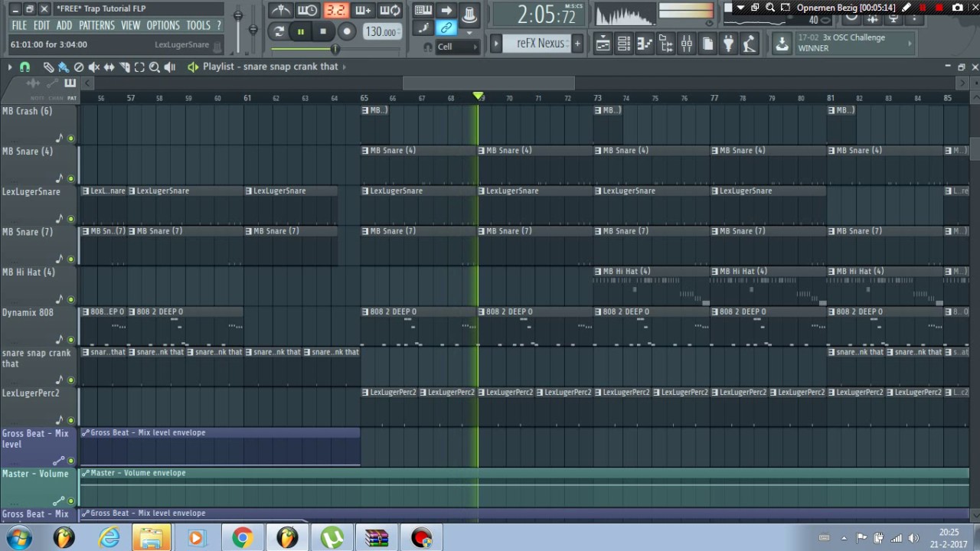
Task: Select the playlist Draw pencil tool
Action: [48, 67]
